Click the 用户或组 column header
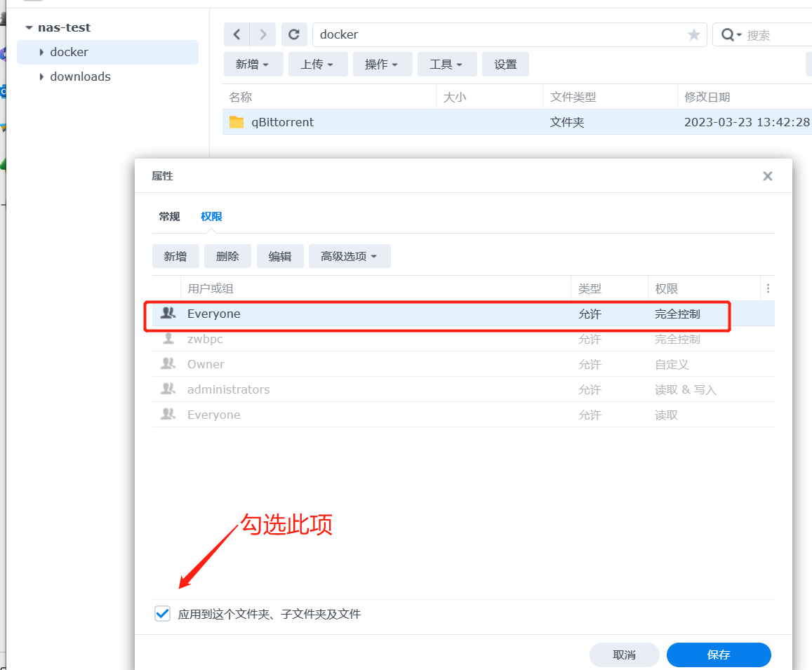The width and height of the screenshot is (812, 670). coord(376,288)
